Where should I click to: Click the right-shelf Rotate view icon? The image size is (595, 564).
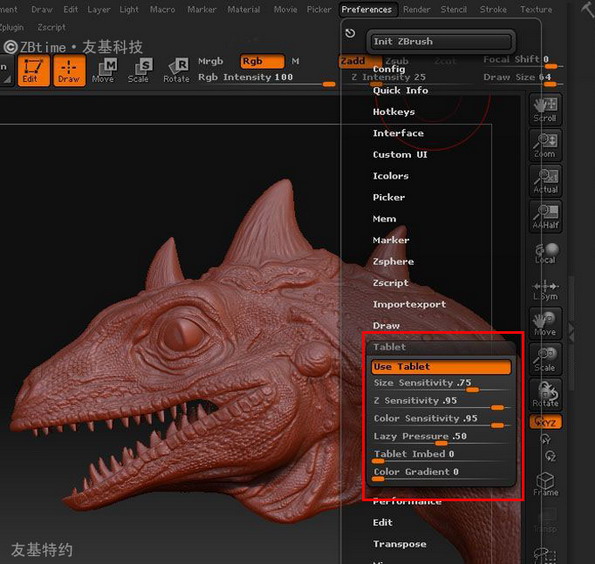coord(545,395)
